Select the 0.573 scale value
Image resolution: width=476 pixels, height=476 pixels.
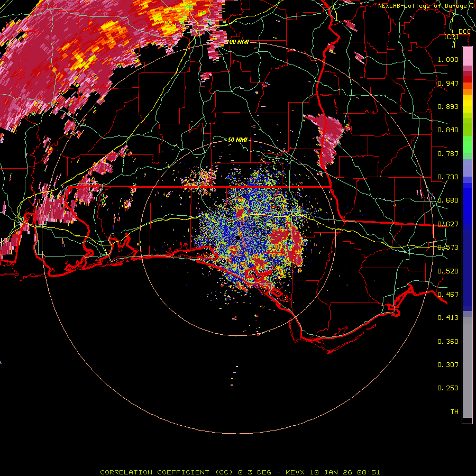(x=448, y=248)
